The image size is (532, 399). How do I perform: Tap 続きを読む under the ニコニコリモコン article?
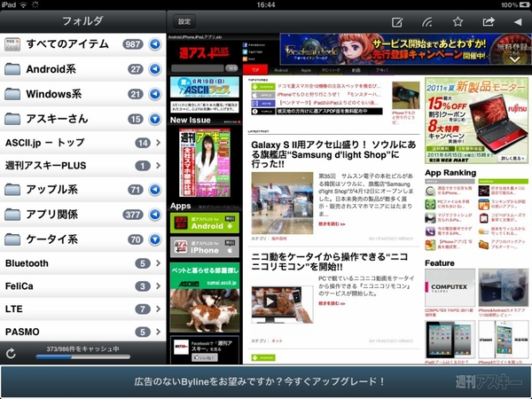click(332, 303)
